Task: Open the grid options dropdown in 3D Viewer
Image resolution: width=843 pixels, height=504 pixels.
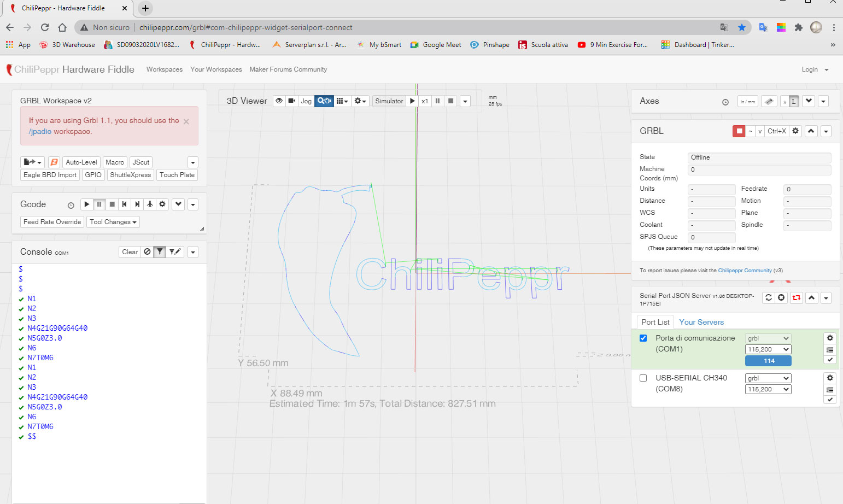Action: pyautogui.click(x=342, y=101)
